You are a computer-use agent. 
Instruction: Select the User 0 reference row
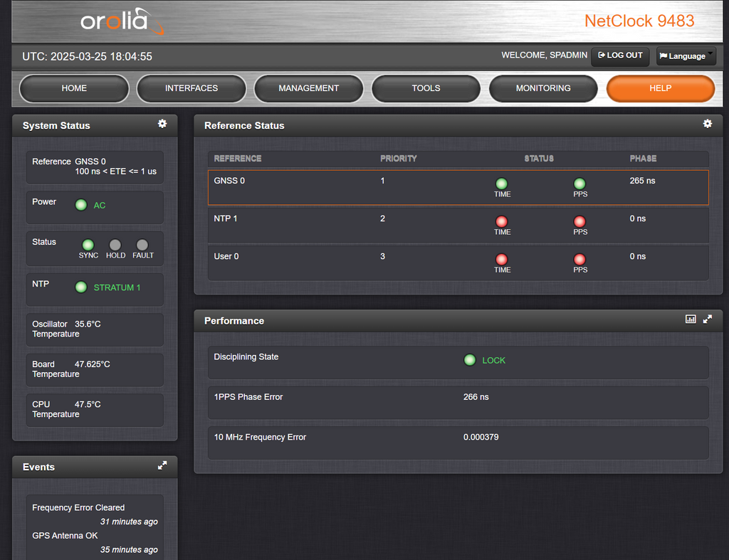(458, 263)
